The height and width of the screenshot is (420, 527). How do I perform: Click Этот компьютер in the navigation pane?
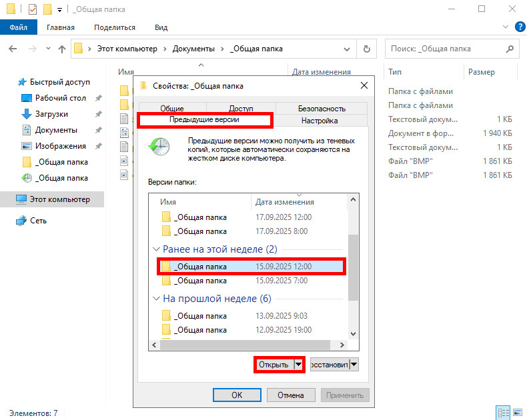point(59,199)
